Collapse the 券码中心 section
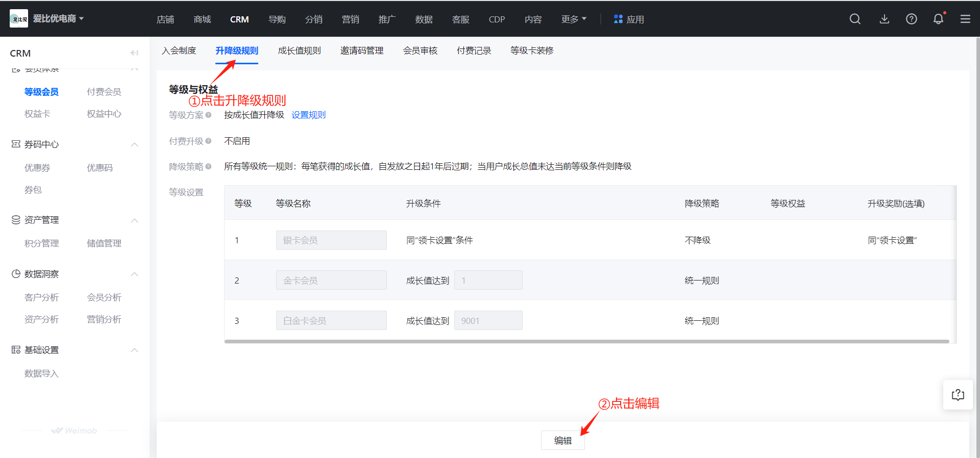 point(135,144)
